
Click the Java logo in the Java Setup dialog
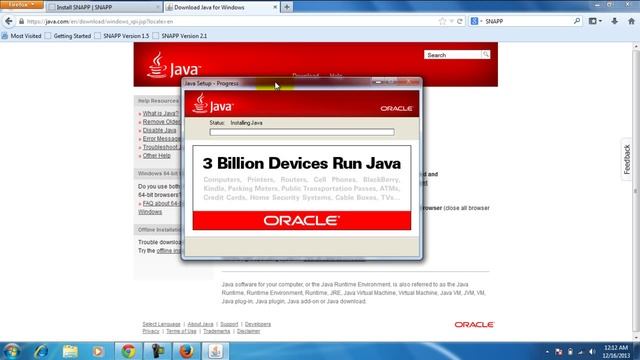213,103
